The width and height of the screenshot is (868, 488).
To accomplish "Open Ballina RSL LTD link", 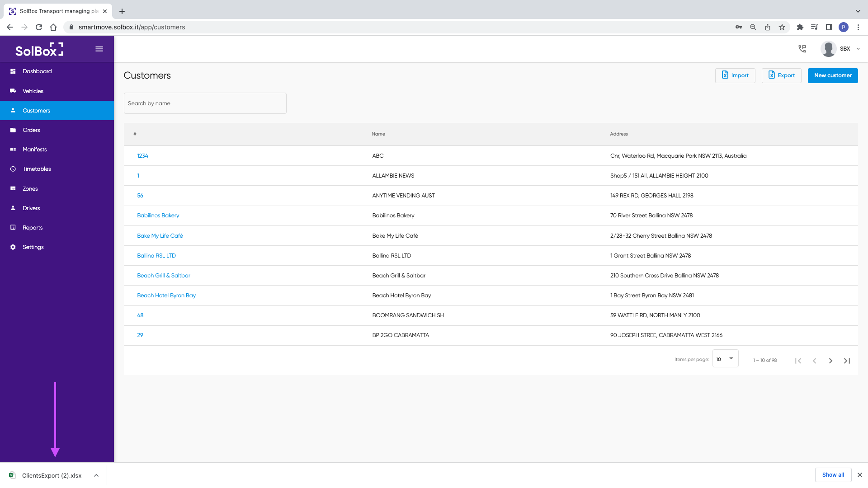I will tap(156, 256).
